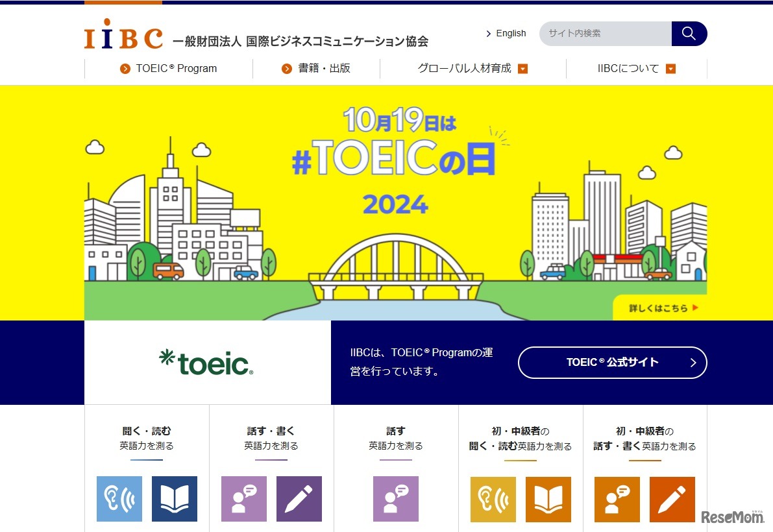The image size is (773, 532).
Task: Click into the サイト内検索 search field
Action: 605,34
